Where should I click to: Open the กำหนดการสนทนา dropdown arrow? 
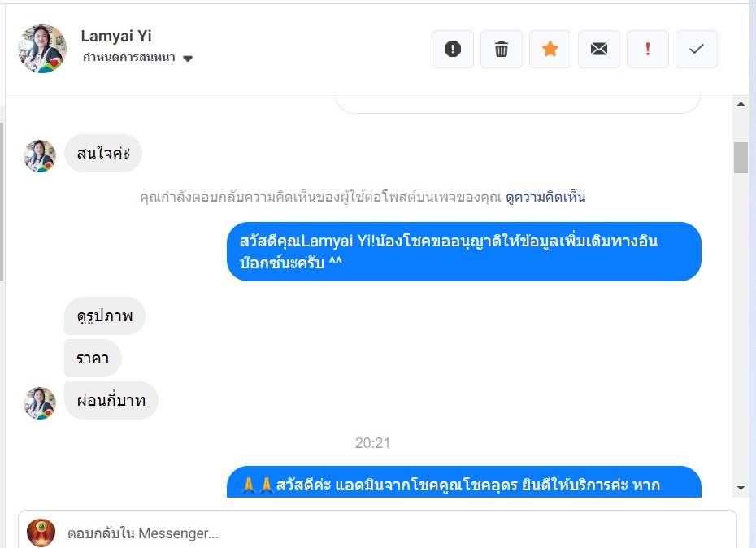[188, 59]
